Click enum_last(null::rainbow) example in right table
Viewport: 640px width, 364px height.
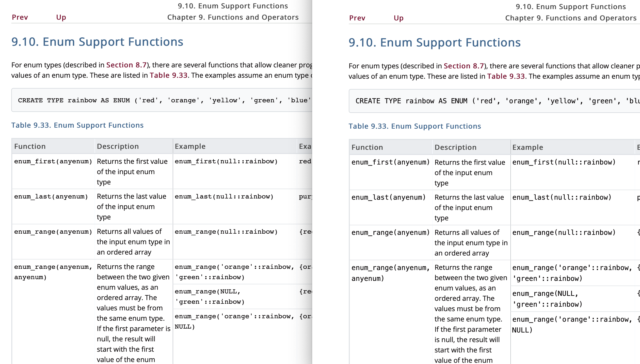pos(562,197)
